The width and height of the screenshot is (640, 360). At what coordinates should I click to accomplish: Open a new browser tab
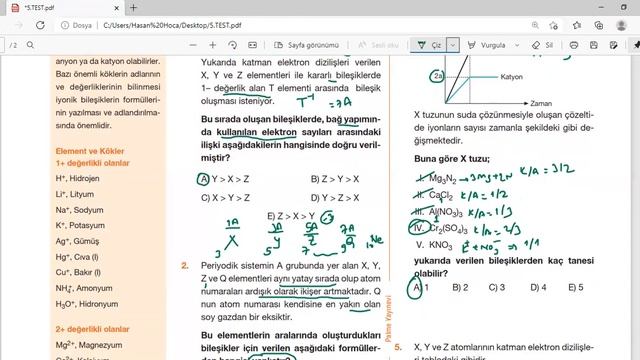tap(133, 7)
